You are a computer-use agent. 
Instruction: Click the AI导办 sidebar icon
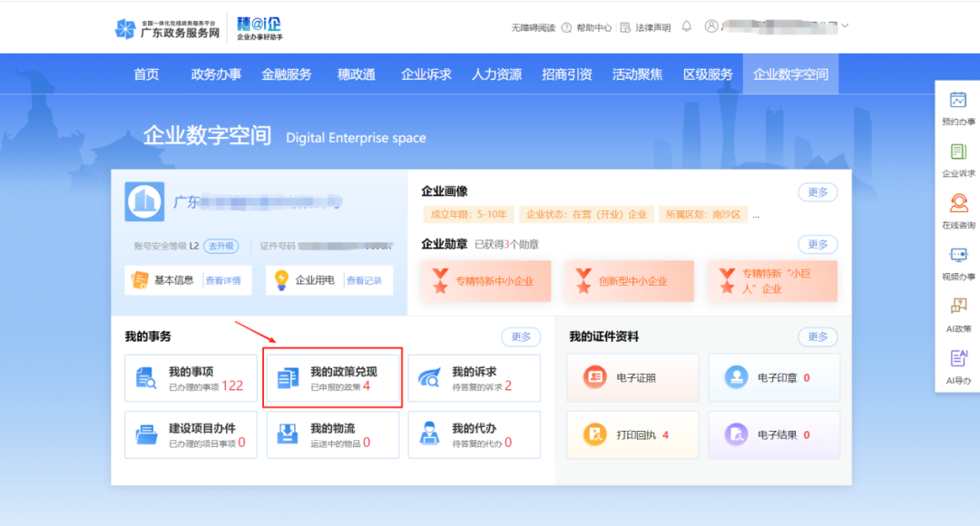point(958,358)
